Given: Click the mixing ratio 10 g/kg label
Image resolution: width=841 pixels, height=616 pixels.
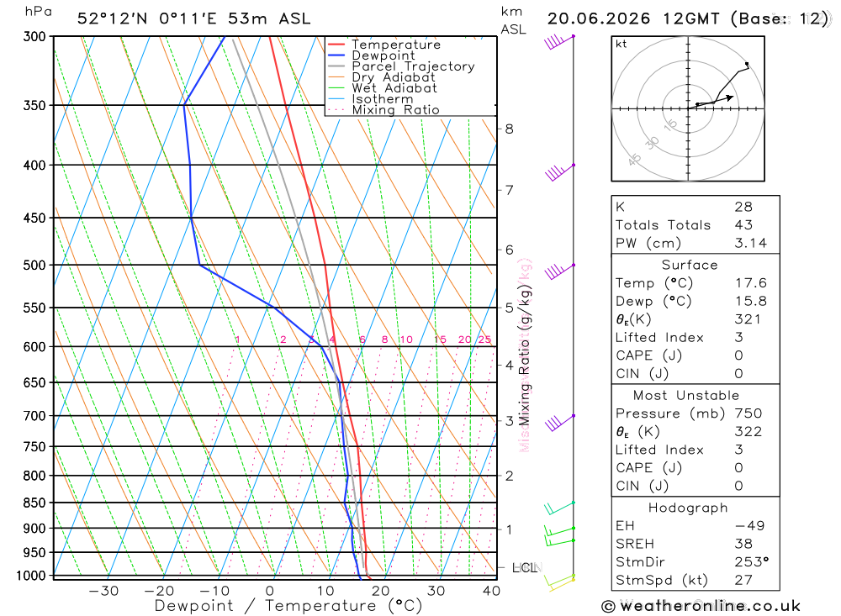Looking at the screenshot, I should tap(406, 340).
